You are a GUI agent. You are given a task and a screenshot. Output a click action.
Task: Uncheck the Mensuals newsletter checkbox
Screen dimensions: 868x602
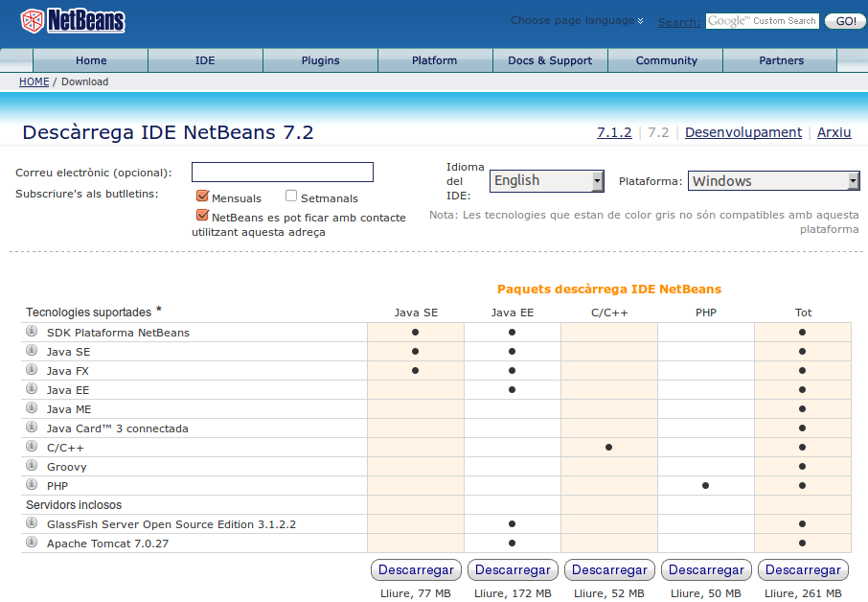(202, 197)
